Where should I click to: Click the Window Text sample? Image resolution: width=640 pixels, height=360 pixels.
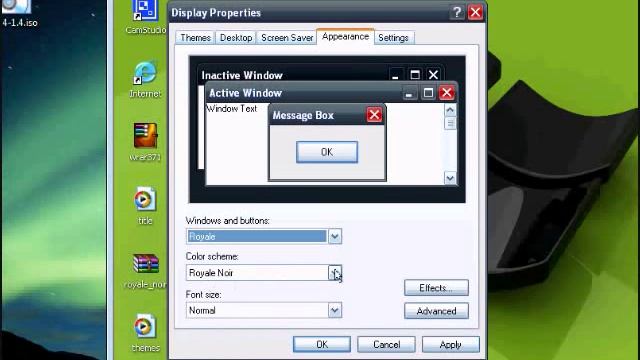pos(231,109)
